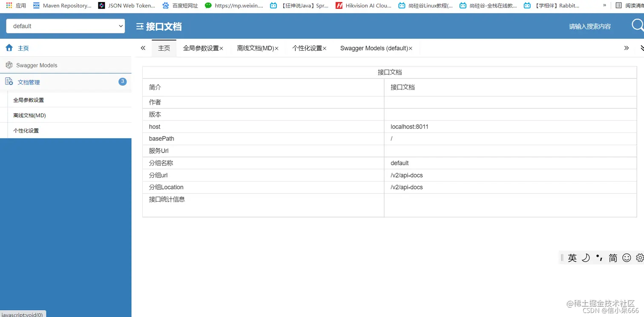The width and height of the screenshot is (644, 317).
Task: Open the 尚硅谷Linux教程 bookmark
Action: tap(425, 6)
